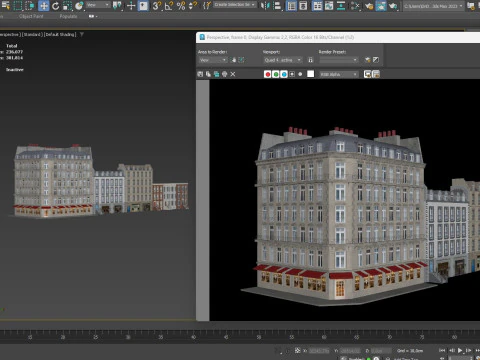Clone the Rendered Frame Window

[216, 74]
